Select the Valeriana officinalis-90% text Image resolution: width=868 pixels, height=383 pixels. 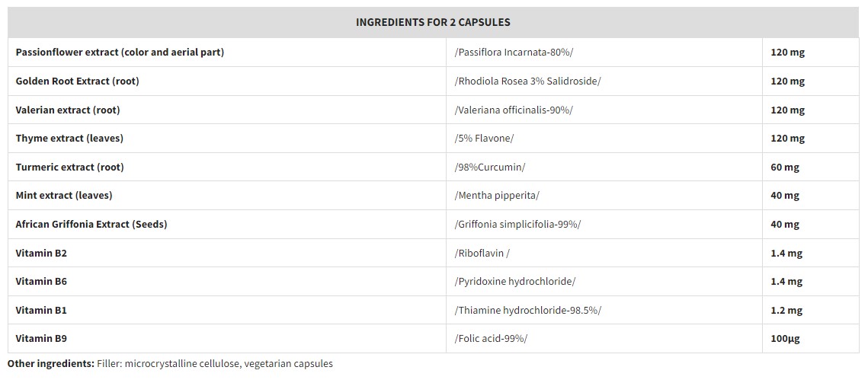pyautogui.click(x=514, y=110)
